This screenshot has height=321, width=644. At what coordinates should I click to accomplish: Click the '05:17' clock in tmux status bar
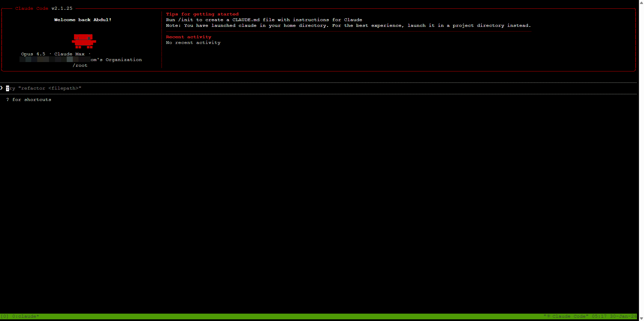click(x=599, y=316)
